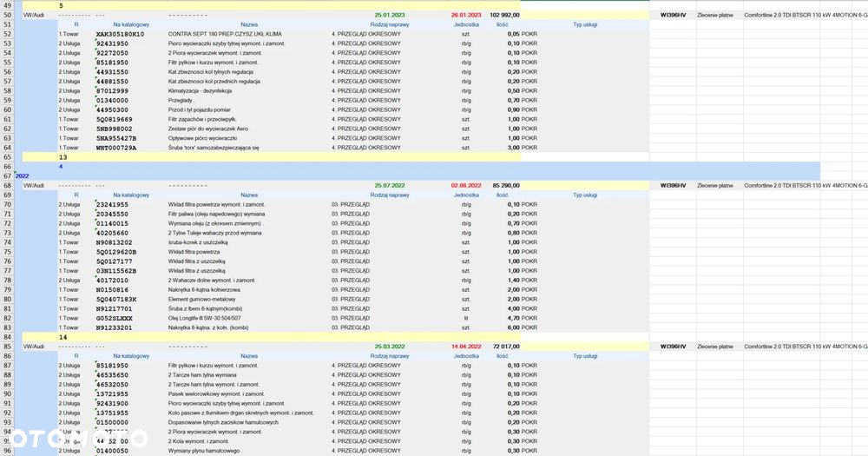
Task: Click the cell CONTRA SEPT 180 PREP.CZYSZ.UKŁ.KLIMA
Action: pos(225,34)
